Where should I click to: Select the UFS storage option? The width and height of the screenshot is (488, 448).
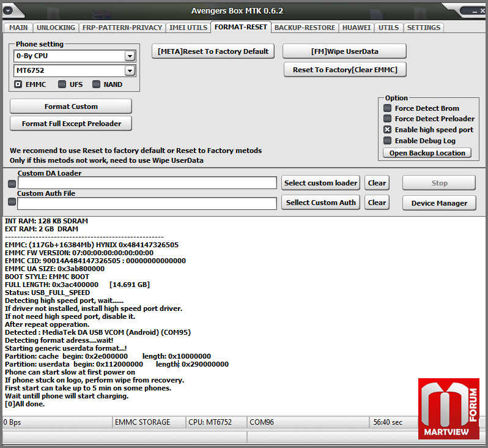point(62,84)
